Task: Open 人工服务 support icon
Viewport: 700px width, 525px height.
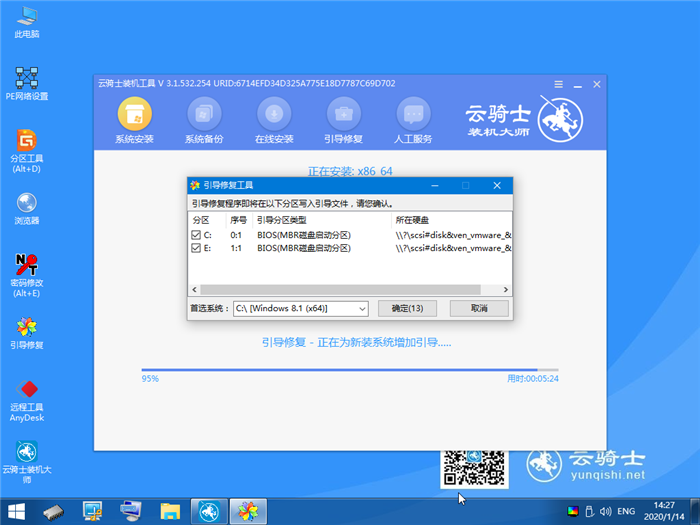Action: (414, 113)
